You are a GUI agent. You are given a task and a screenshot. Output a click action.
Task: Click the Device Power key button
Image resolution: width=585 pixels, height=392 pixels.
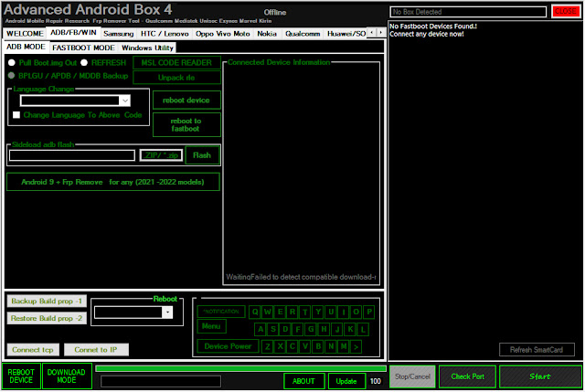point(228,346)
